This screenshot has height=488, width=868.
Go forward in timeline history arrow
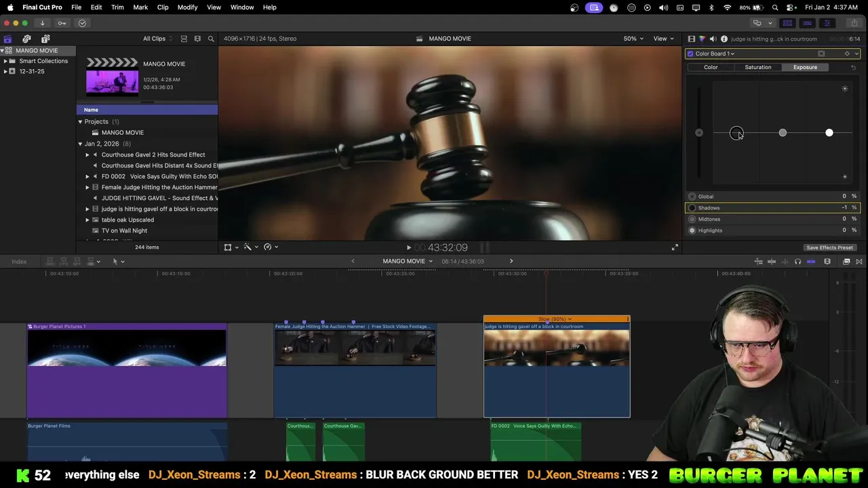tap(511, 262)
